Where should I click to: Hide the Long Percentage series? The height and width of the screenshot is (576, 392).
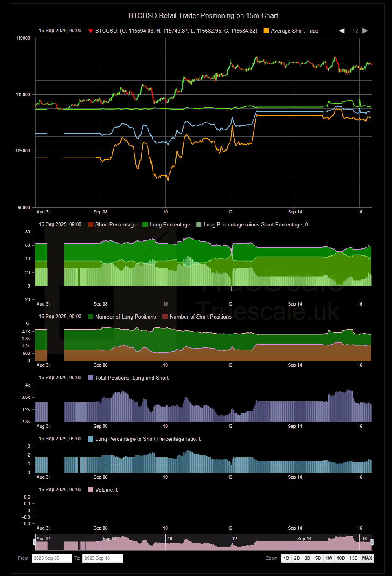pos(145,225)
